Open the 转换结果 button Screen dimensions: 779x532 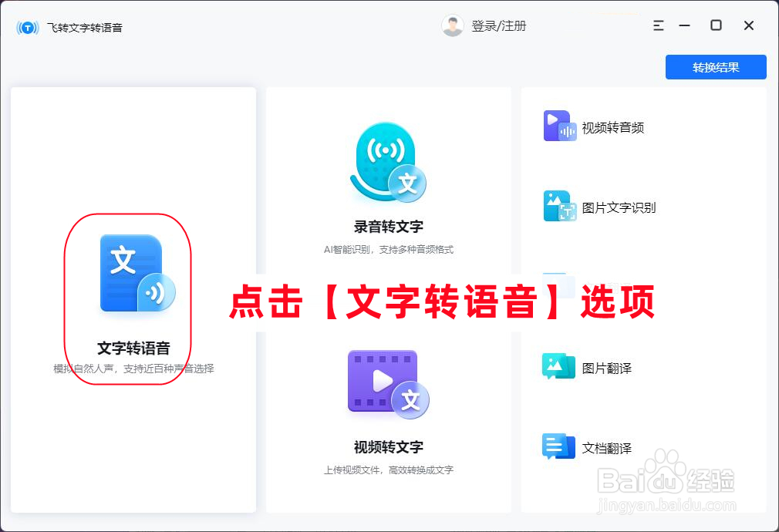coord(716,67)
